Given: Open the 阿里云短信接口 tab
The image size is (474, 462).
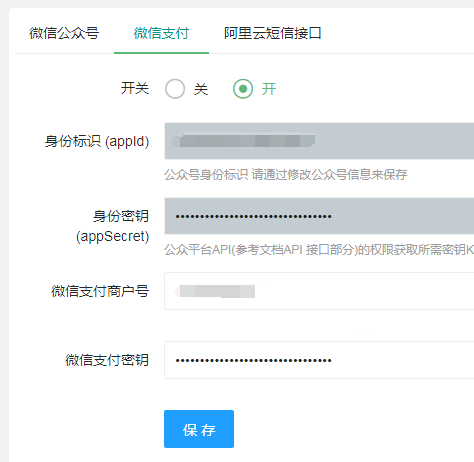Looking at the screenshot, I should 272,33.
